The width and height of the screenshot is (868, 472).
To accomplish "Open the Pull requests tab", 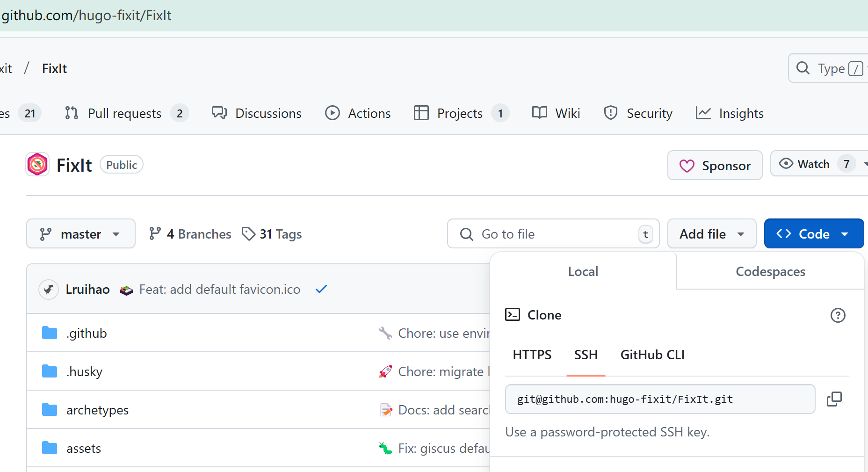I will (127, 113).
